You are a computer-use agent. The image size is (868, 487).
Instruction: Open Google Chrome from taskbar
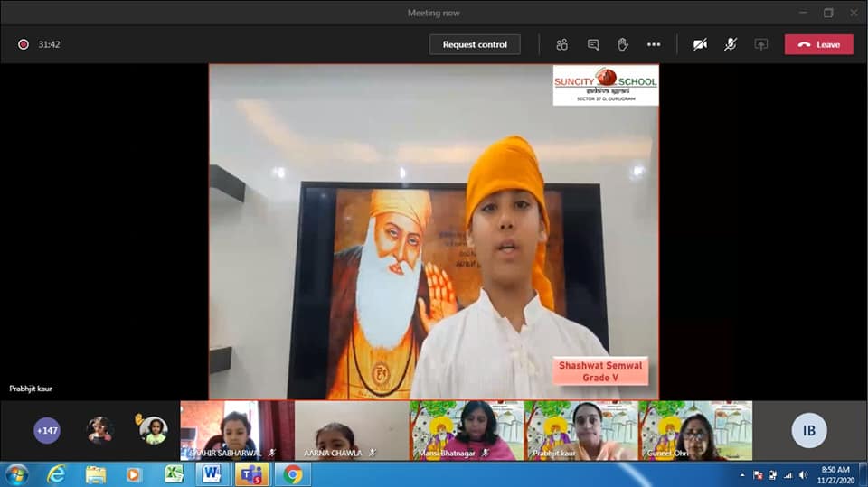[x=293, y=474]
